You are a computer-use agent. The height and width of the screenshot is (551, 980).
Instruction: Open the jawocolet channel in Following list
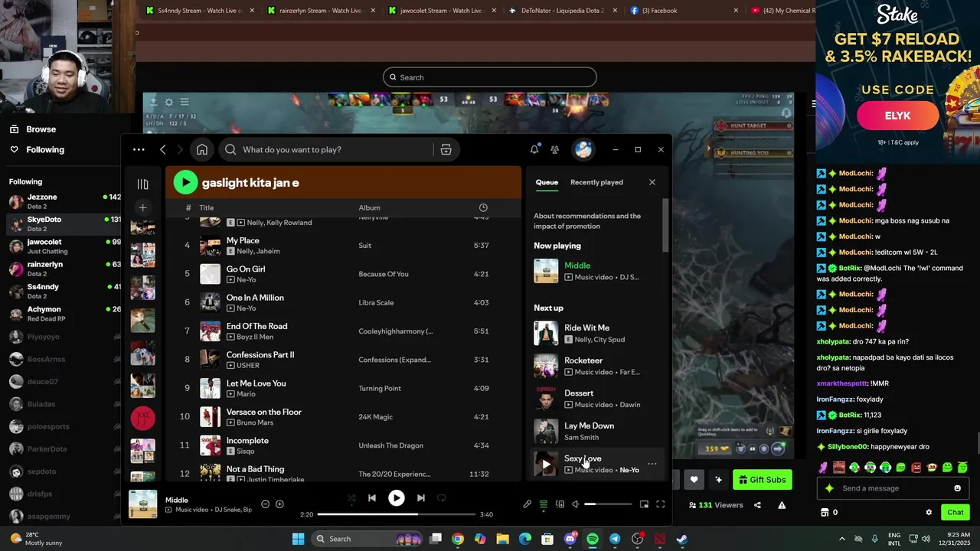(64, 246)
